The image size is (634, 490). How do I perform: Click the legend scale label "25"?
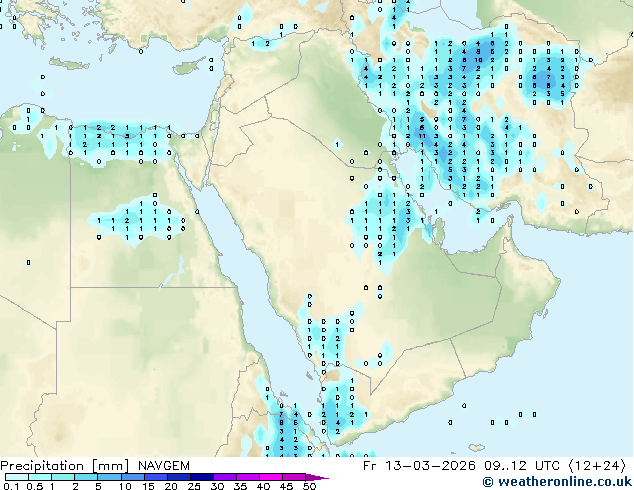pos(194,486)
